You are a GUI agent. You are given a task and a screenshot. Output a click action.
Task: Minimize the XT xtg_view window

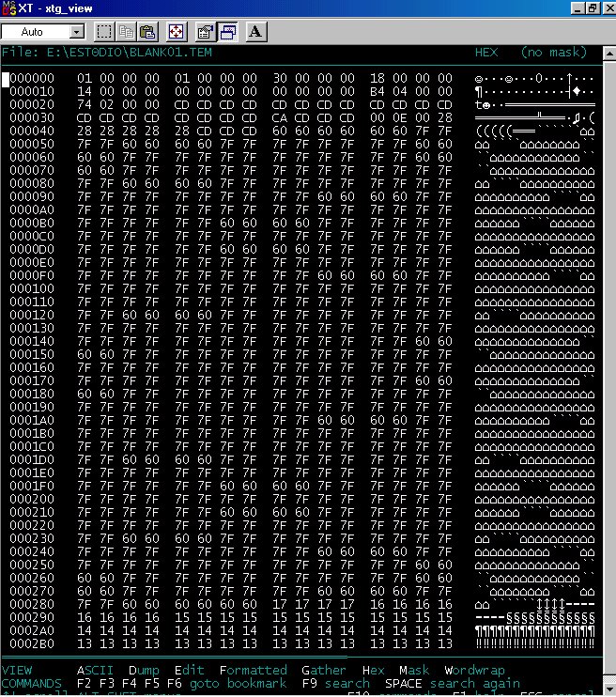click(x=577, y=8)
